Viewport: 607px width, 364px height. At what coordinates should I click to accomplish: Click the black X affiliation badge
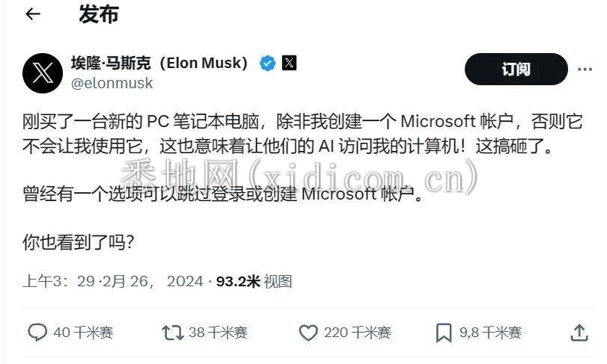[289, 63]
